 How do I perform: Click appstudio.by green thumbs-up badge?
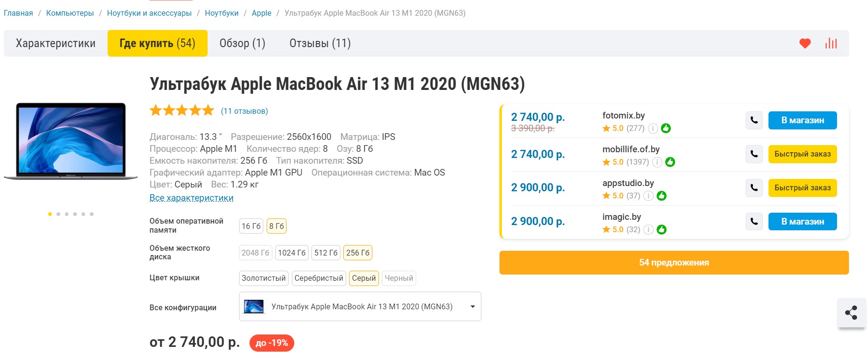(661, 196)
